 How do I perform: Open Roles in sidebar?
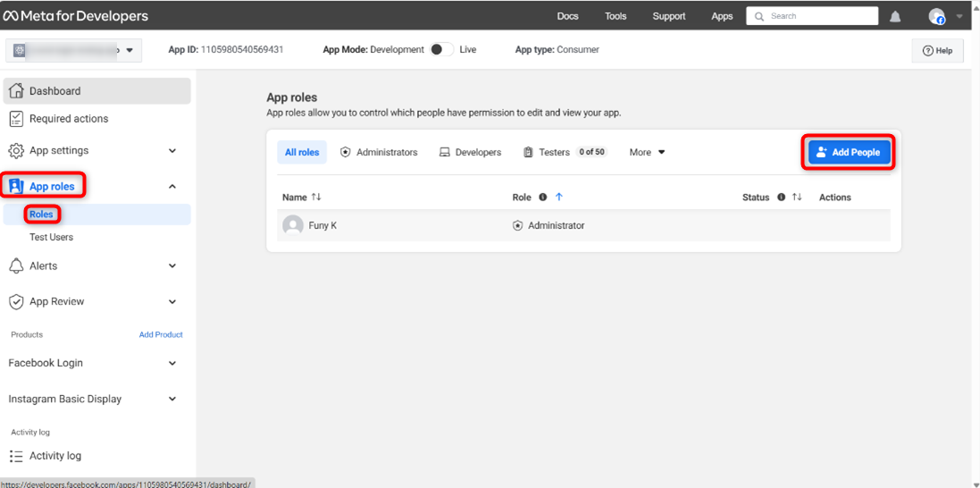click(x=41, y=215)
